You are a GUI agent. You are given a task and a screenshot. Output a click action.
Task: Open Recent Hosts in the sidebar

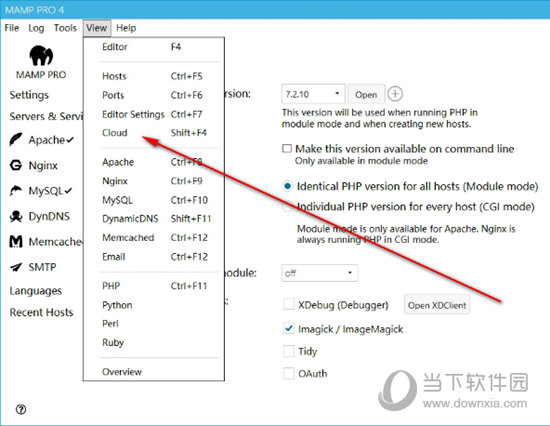coord(41,312)
